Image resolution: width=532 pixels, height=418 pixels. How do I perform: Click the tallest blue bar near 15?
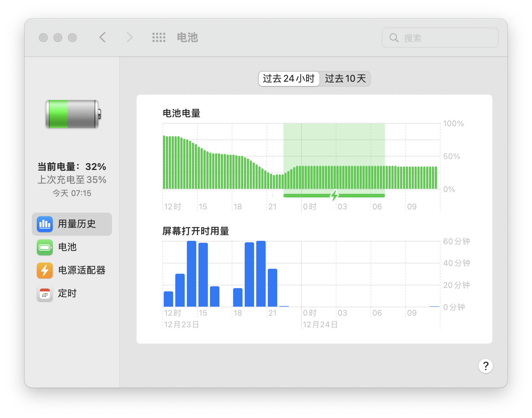click(192, 273)
